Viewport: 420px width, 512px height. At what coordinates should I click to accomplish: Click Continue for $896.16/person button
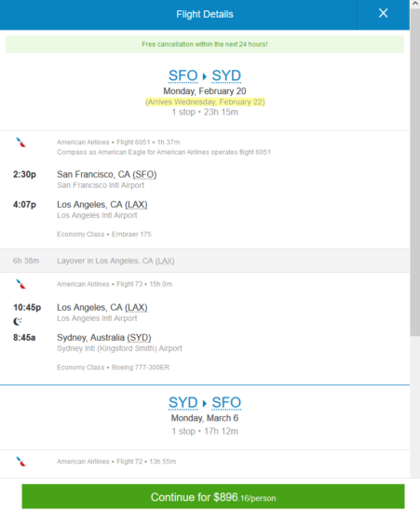tap(213, 497)
